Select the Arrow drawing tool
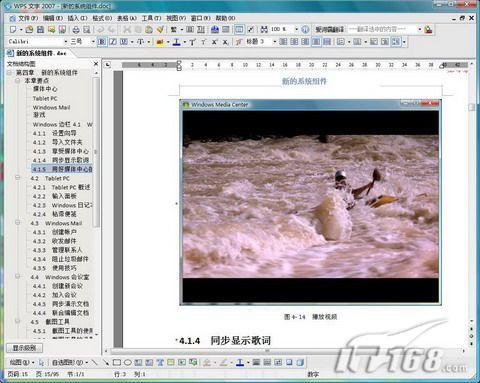This screenshot has height=383, width=480. coord(106,362)
